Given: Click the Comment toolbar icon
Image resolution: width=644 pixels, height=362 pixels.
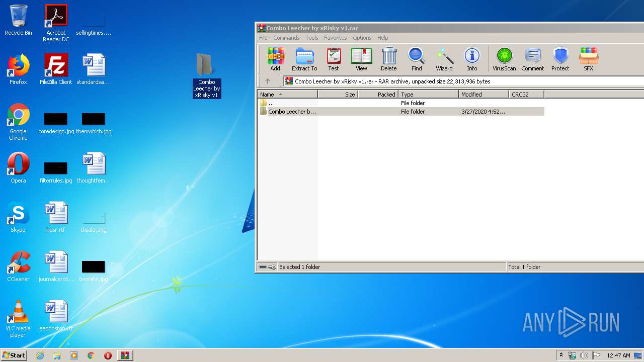Looking at the screenshot, I should [533, 59].
